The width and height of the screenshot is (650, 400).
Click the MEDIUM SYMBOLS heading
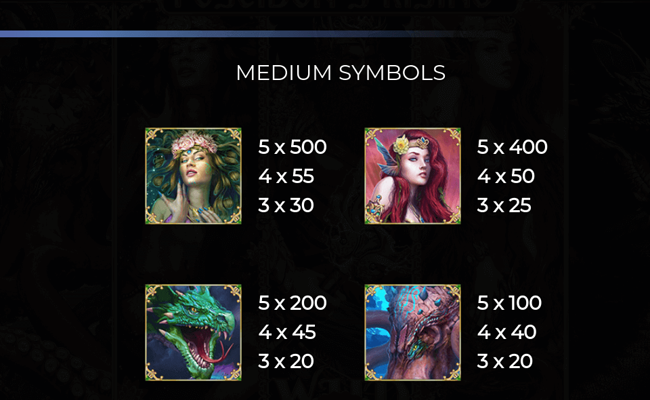[341, 73]
